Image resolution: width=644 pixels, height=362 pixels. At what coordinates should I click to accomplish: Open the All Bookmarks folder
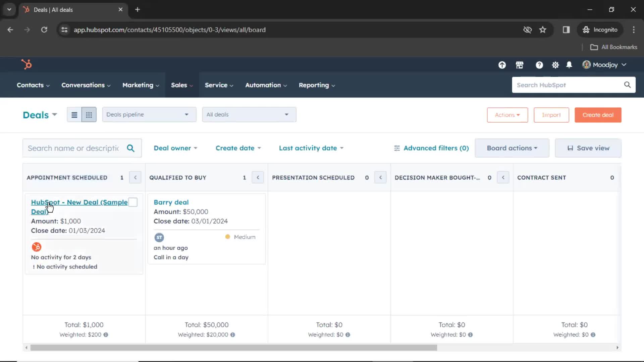[613, 47]
